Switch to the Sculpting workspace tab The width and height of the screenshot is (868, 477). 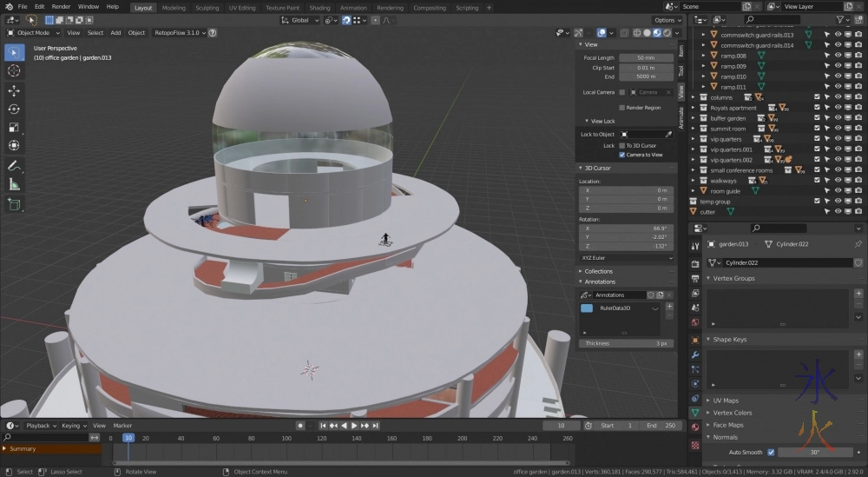coord(207,8)
